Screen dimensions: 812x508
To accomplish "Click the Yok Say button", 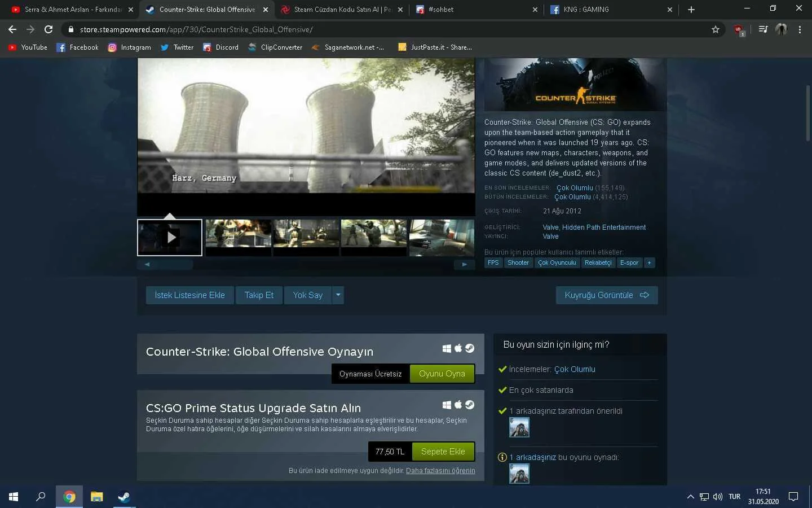I will [308, 295].
